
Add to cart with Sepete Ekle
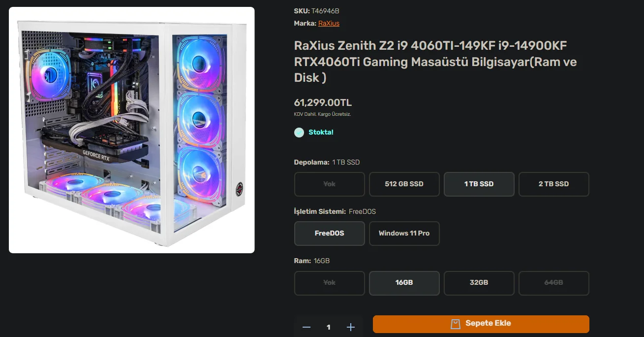(481, 324)
